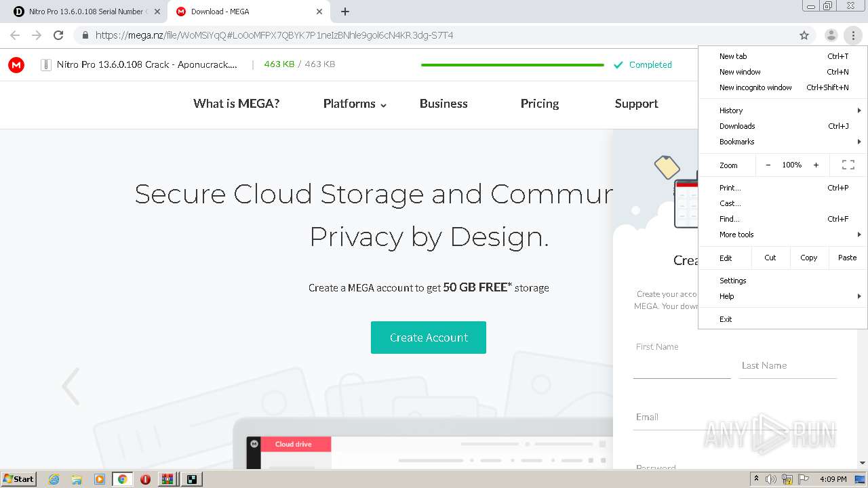Click the Chrome profile avatar icon

(x=831, y=35)
